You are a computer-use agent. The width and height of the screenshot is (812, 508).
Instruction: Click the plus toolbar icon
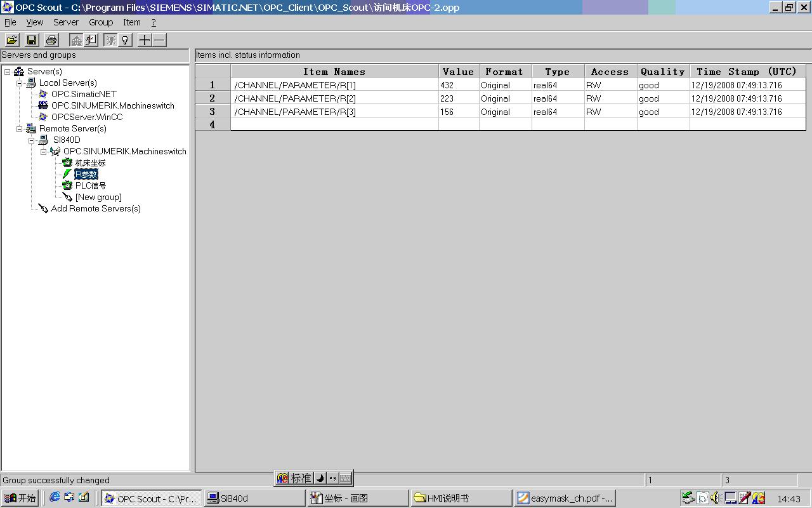tap(145, 40)
